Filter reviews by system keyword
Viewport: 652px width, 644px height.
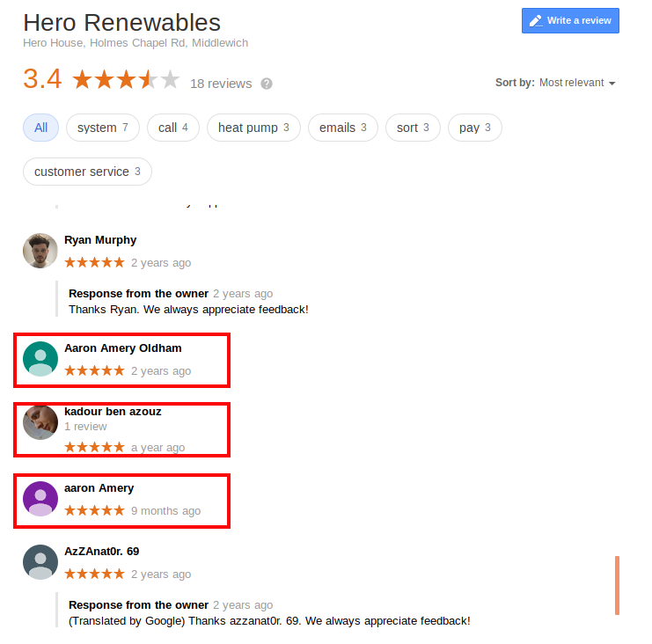coord(103,128)
